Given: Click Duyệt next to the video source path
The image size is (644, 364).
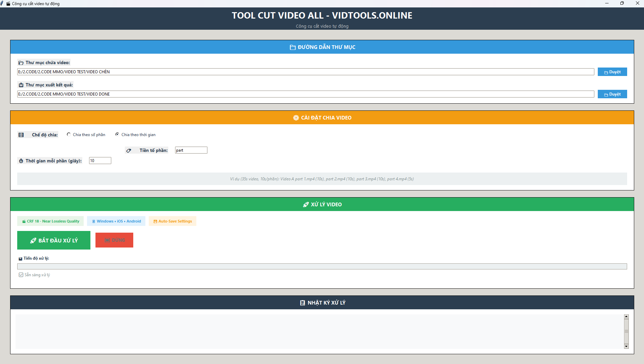Looking at the screenshot, I should tap(612, 72).
